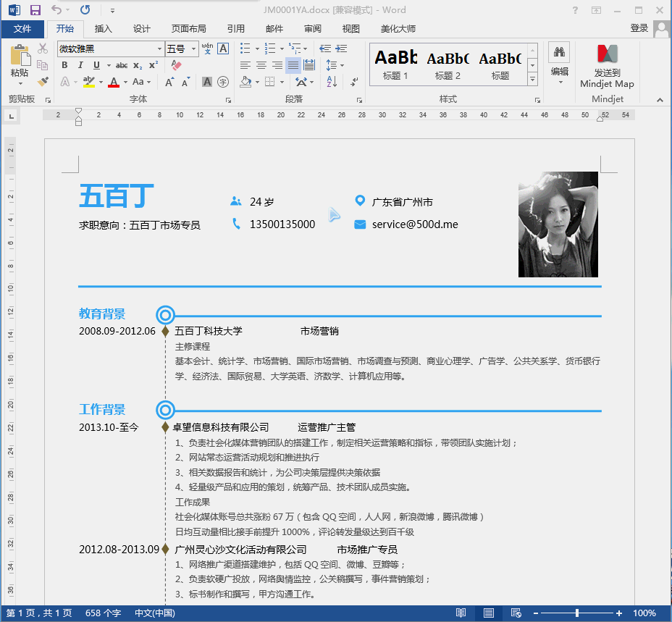Click the phonetic guide wén icon
The height and width of the screenshot is (622, 672).
click(x=207, y=49)
